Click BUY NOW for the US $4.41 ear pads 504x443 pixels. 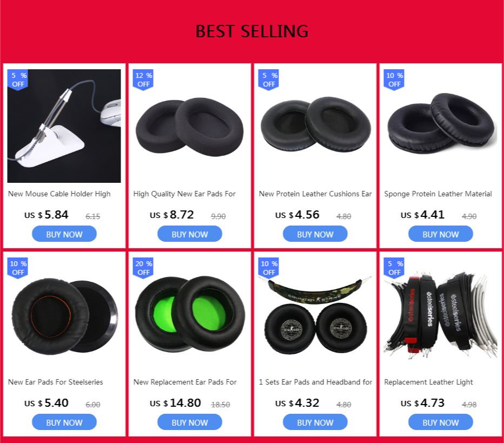440,234
